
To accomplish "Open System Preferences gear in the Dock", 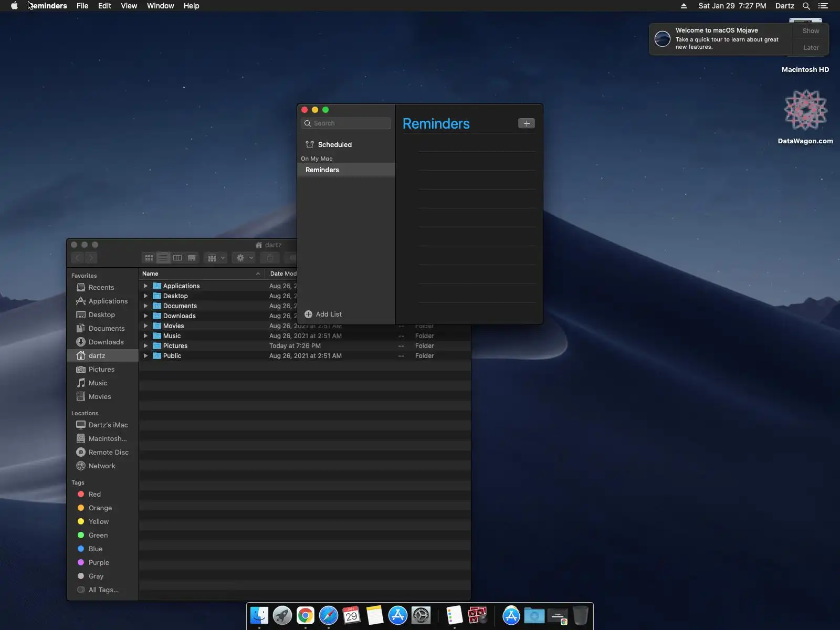I will [421, 615].
